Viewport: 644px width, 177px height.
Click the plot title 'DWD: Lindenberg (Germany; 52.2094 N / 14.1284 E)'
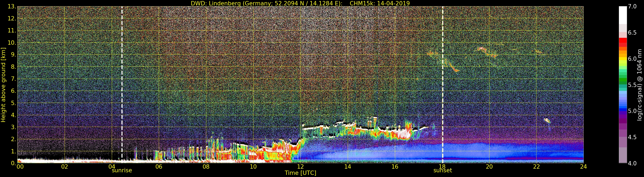click(x=267, y=3)
